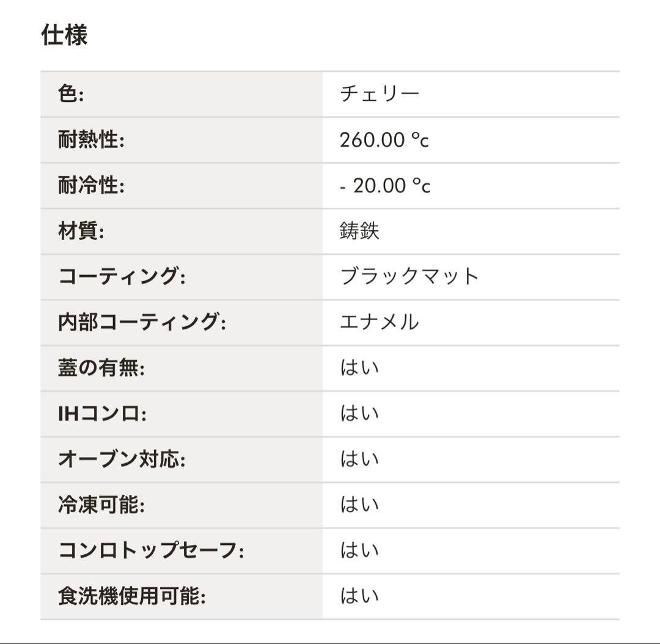
Task: Click the コンロトップセーフ row label
Action: click(x=151, y=551)
